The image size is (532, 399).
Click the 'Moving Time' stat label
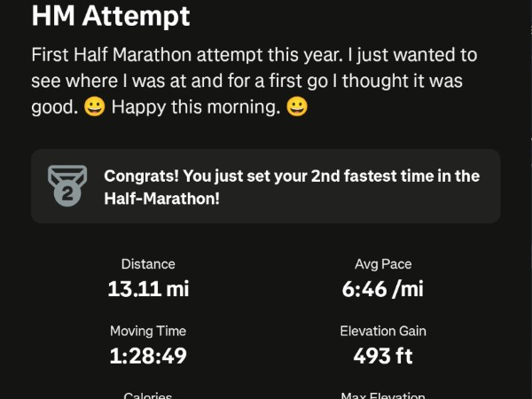pos(148,331)
